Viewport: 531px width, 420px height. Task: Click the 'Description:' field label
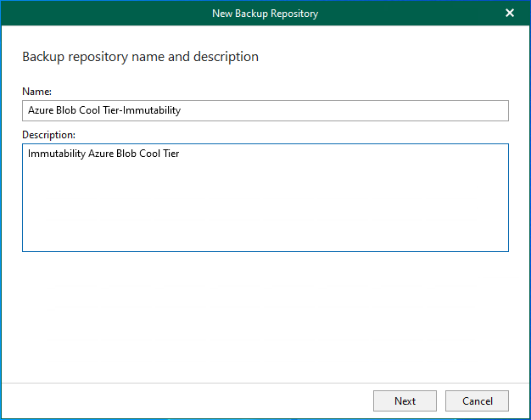(48, 134)
